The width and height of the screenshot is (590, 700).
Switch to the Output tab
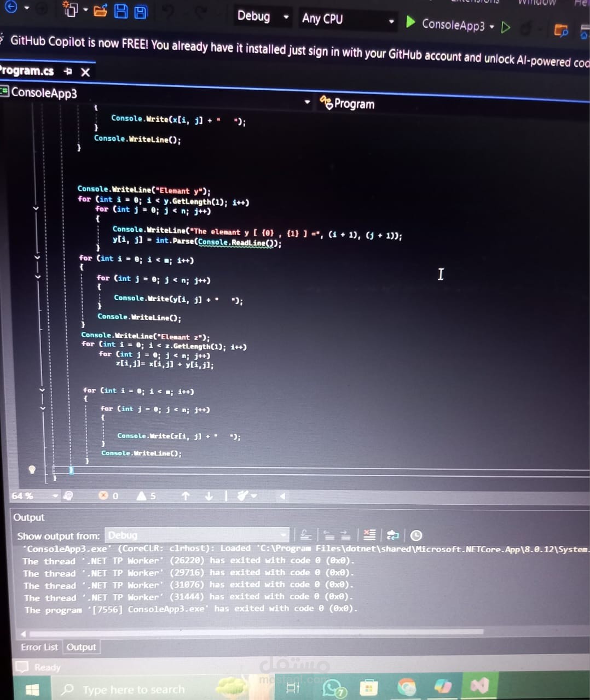[81, 647]
